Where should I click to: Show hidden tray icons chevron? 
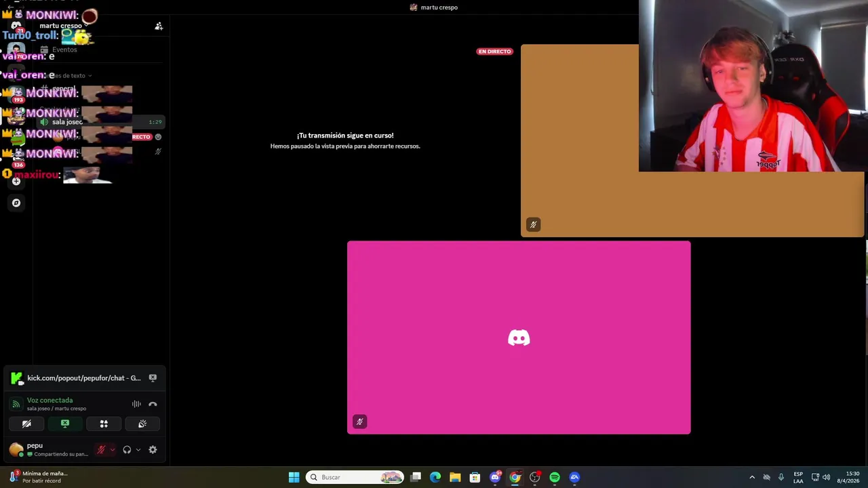(752, 477)
